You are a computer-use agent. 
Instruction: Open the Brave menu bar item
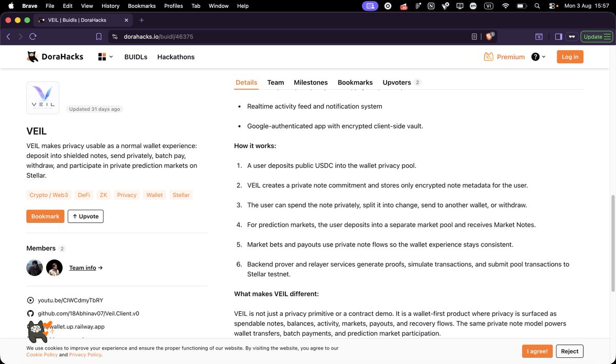29,6
